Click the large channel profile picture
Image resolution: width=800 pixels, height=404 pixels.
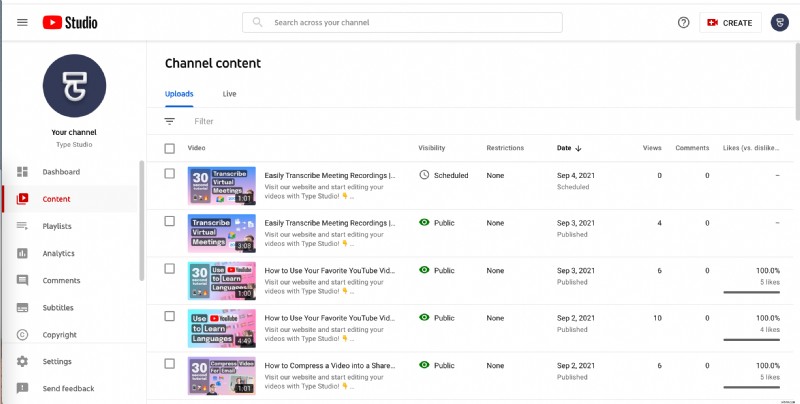pos(74,86)
